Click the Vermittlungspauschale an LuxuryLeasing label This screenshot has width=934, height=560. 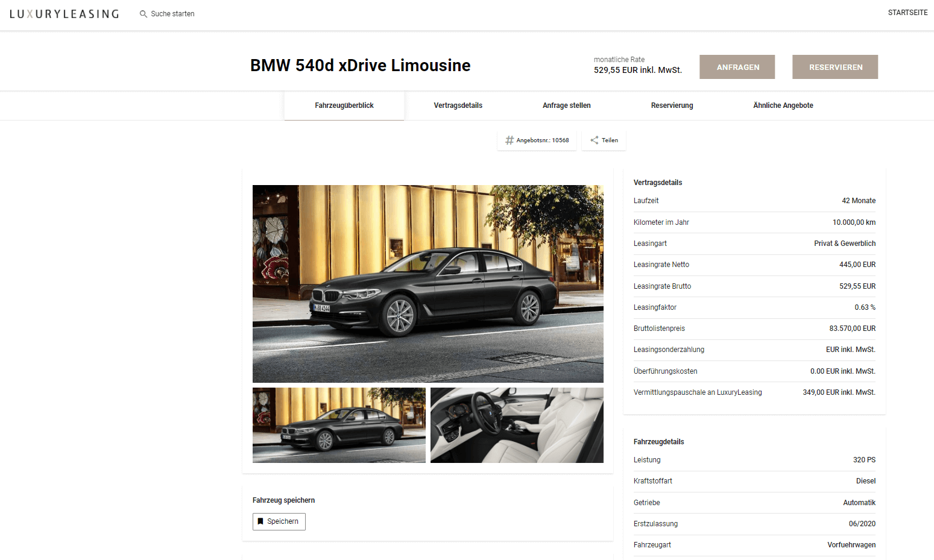click(698, 392)
